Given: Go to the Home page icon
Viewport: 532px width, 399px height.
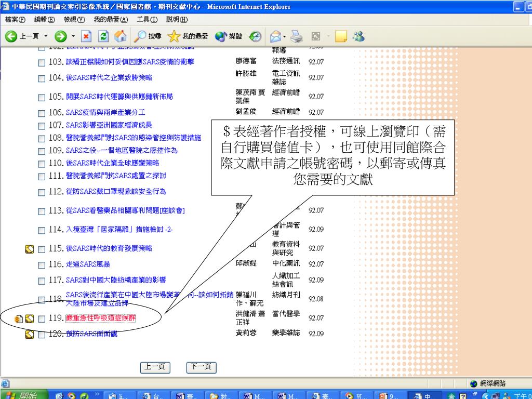Looking at the screenshot, I should coord(121,36).
